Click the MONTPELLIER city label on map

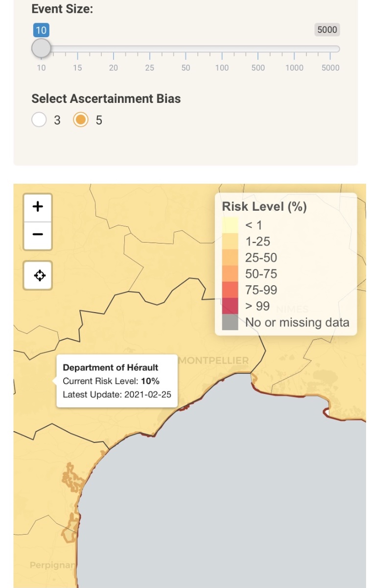213,361
